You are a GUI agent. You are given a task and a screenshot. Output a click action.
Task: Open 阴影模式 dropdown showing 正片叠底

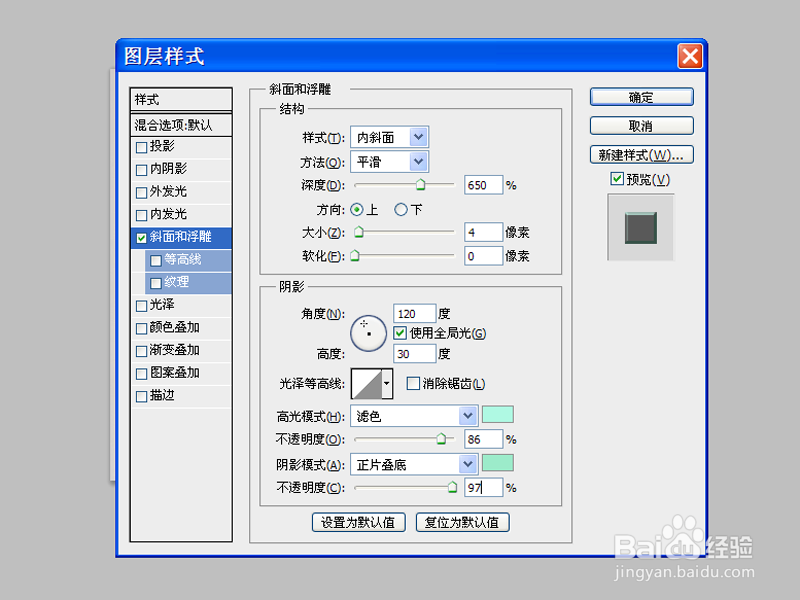(414, 464)
